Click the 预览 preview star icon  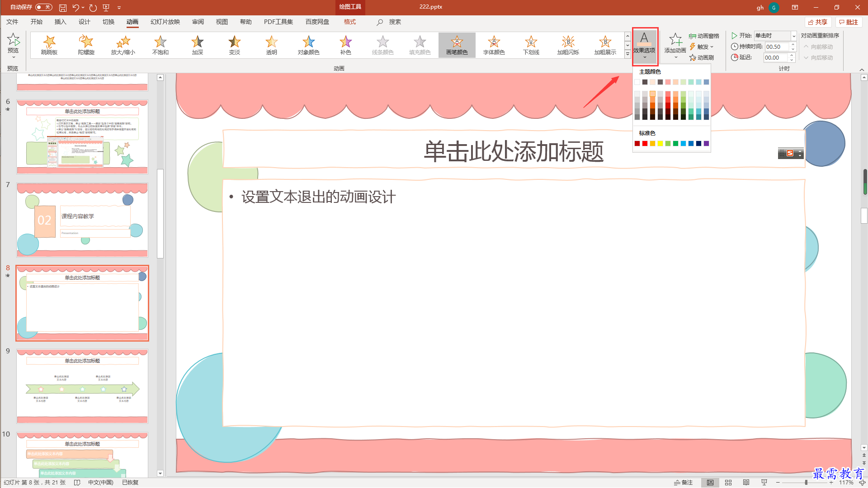coord(14,40)
